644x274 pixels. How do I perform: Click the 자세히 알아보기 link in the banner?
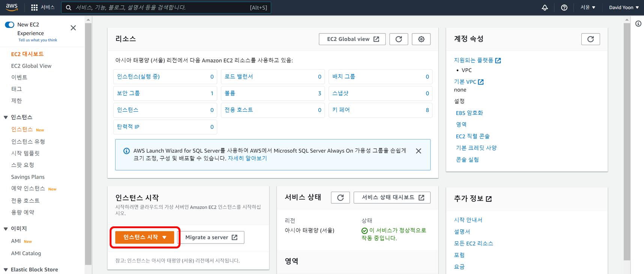pos(247,159)
